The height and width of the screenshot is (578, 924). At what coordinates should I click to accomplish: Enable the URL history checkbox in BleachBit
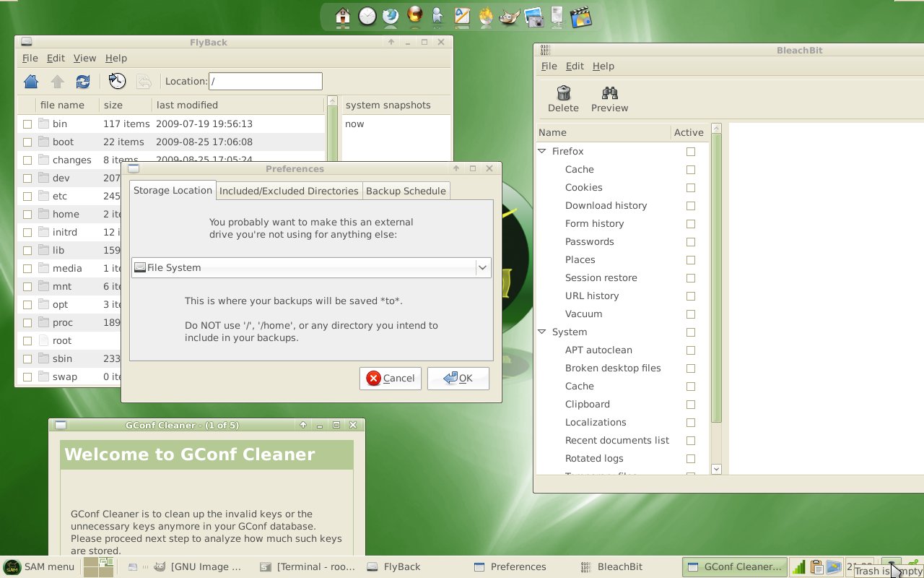[x=691, y=296]
